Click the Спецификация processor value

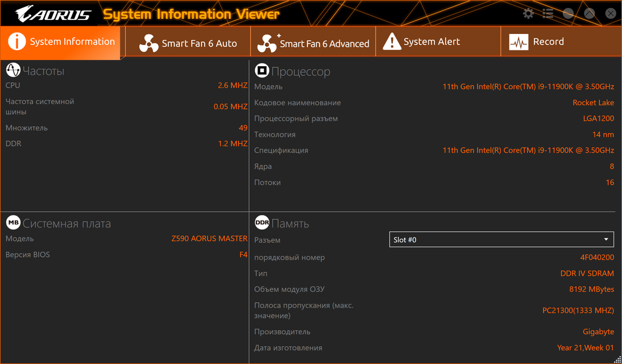528,150
